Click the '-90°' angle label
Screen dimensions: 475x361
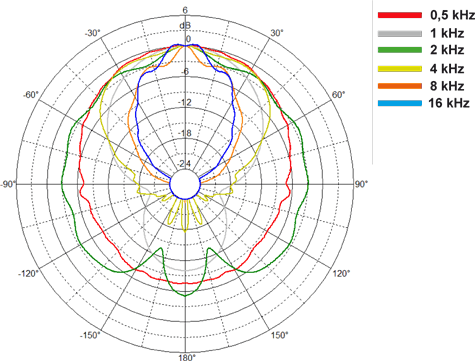(x=8, y=184)
